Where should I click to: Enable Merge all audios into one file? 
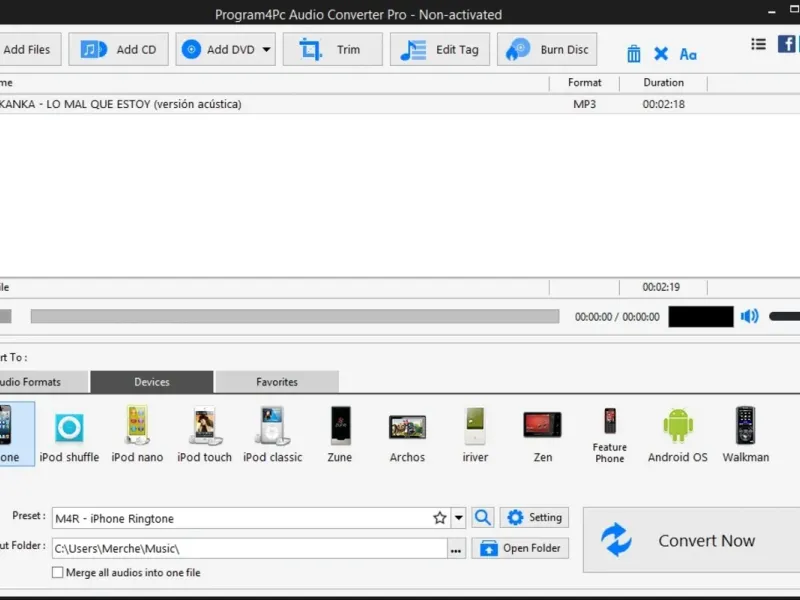(58, 572)
